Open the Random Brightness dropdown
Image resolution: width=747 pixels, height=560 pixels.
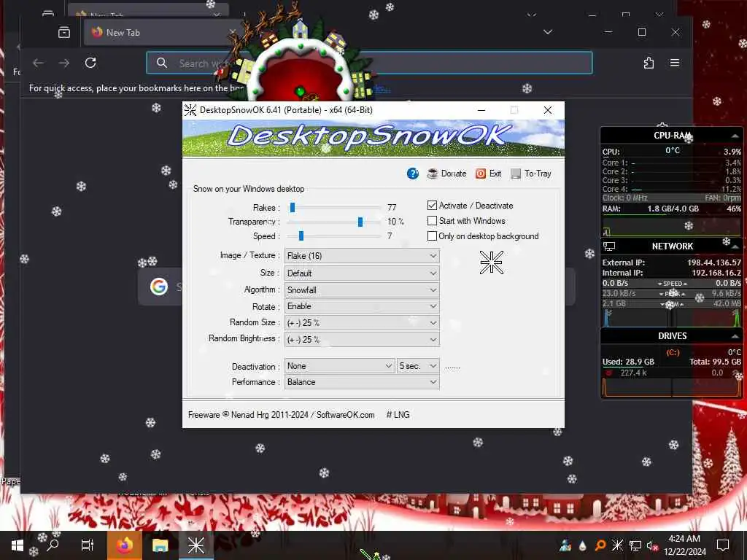click(x=362, y=340)
